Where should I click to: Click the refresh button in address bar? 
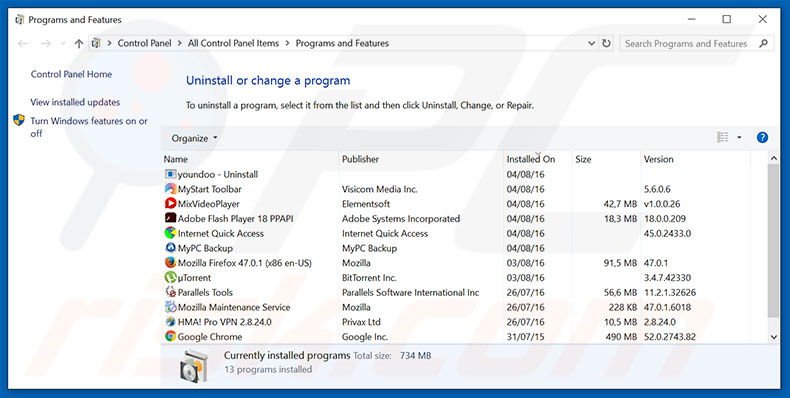607,43
